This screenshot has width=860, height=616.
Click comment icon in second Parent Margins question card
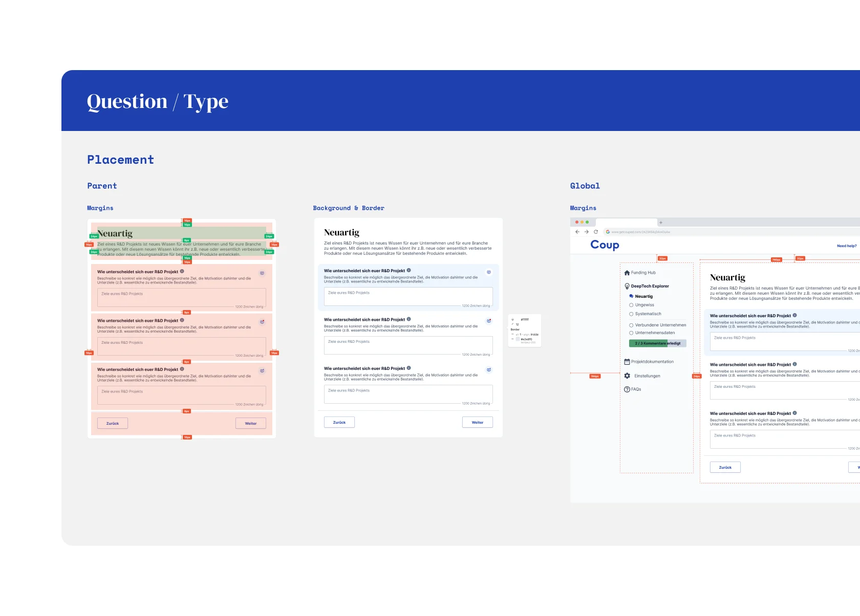pos(262,322)
